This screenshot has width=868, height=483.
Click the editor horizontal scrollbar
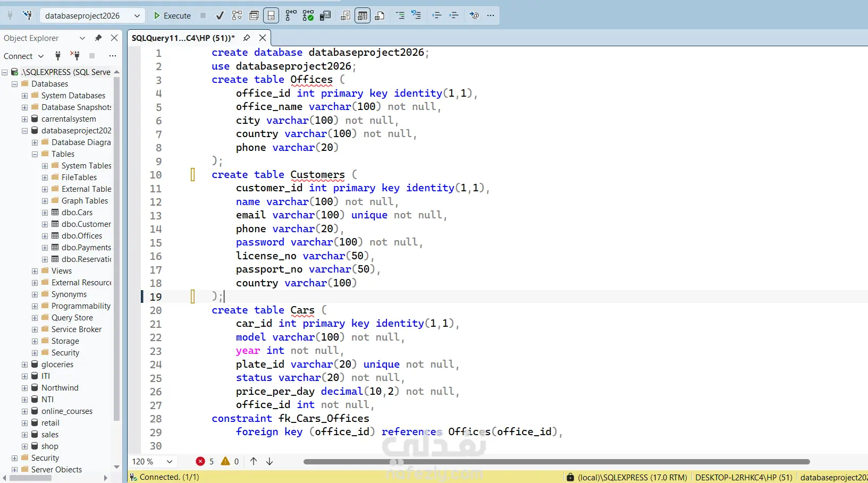pyautogui.click(x=557, y=462)
